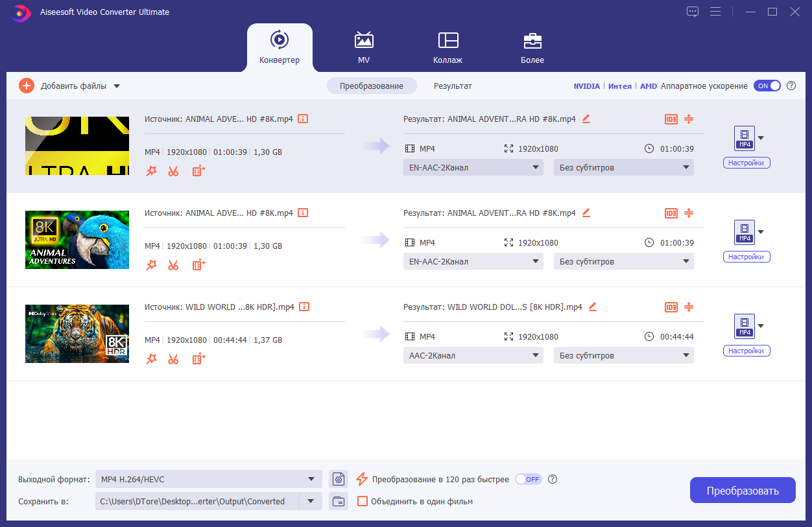812x527 pixels.
Task: Open the Без субтитров dropdown for WILD WORLD video
Action: pos(623,355)
